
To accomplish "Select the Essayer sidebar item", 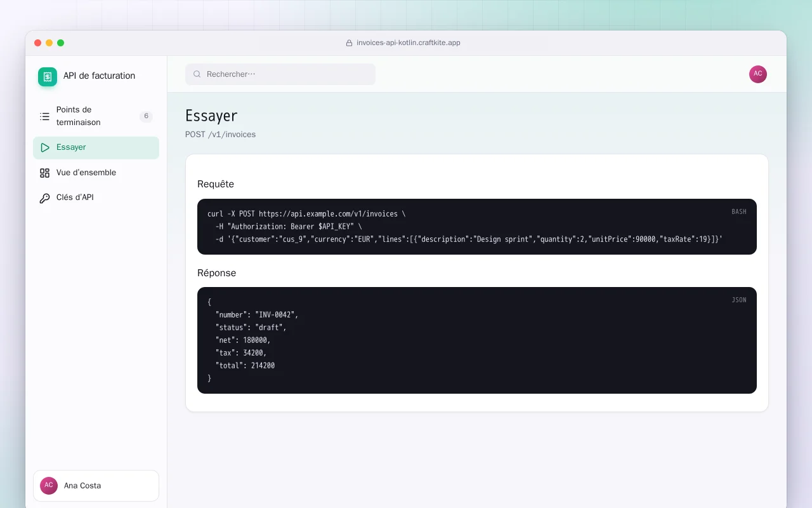I will [x=96, y=147].
